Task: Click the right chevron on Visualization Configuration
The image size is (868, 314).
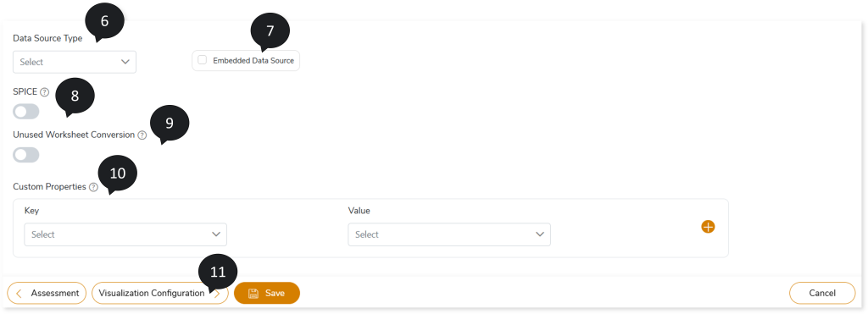Action: pyautogui.click(x=218, y=294)
